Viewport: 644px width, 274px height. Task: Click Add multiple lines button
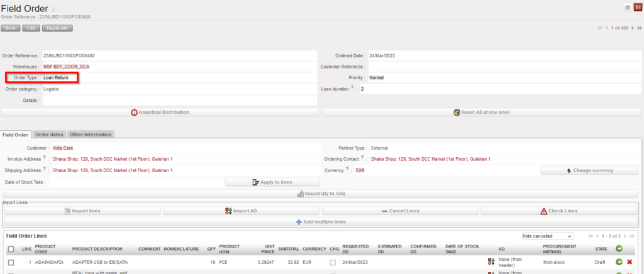pyautogui.click(x=321, y=222)
